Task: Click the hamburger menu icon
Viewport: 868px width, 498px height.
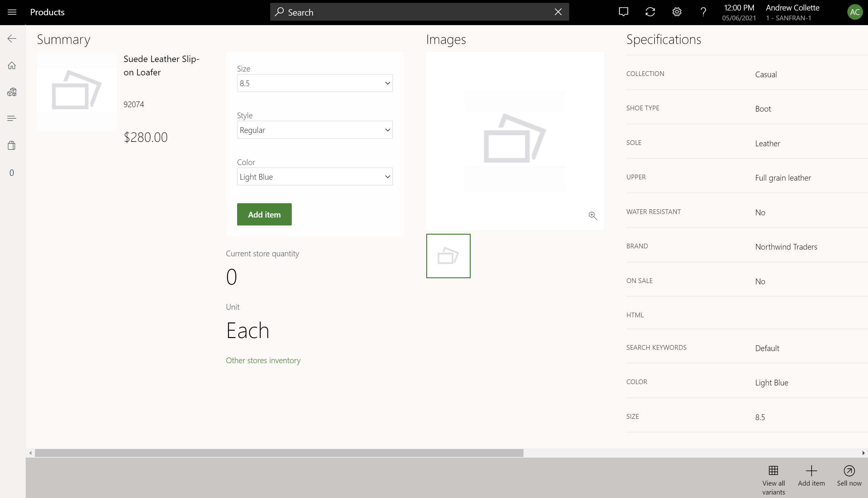Action: 12,12
